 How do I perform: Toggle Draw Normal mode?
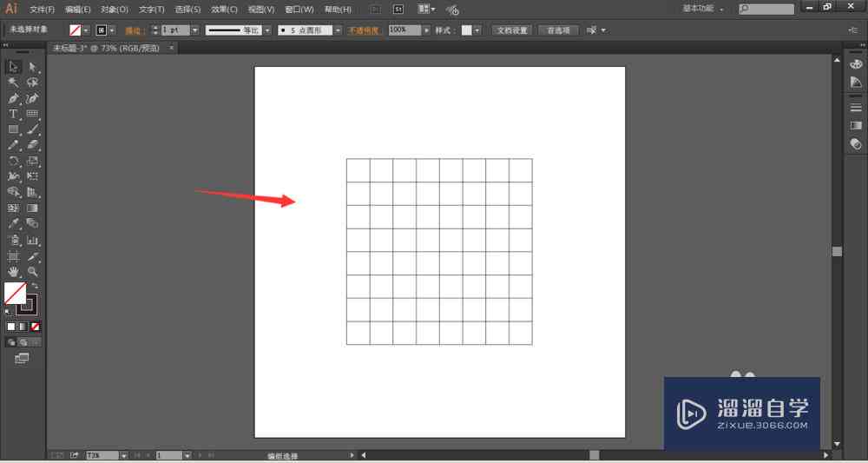[x=11, y=343]
